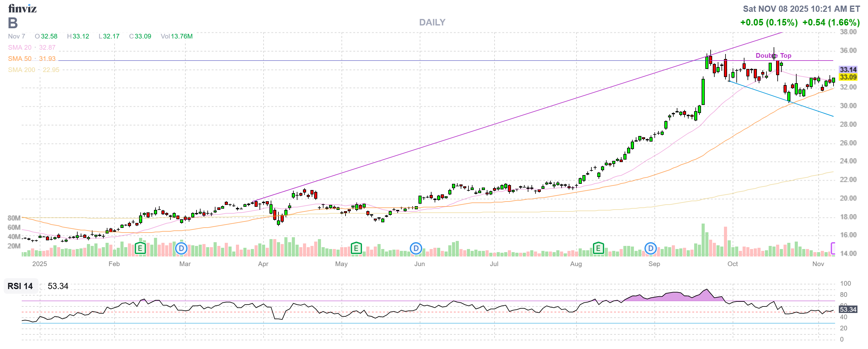This screenshot has height=349, width=868.
Task: Click the SMA 200 legend label
Action: [21, 70]
